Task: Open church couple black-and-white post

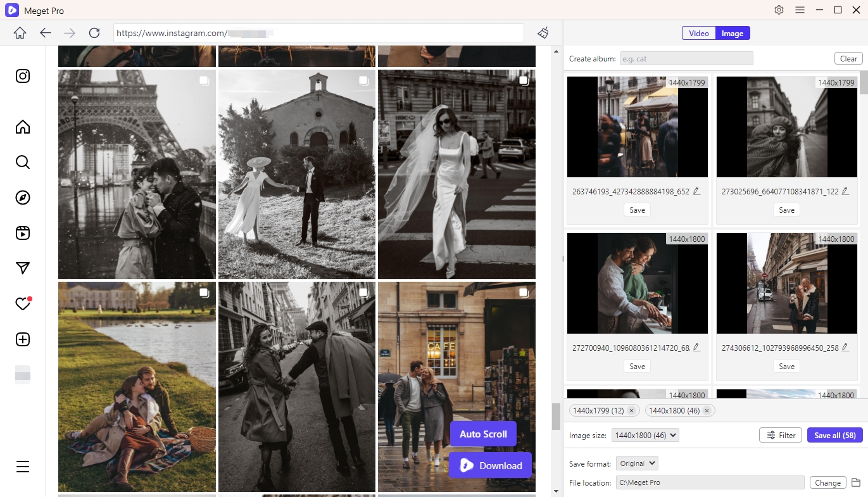Action: (297, 174)
